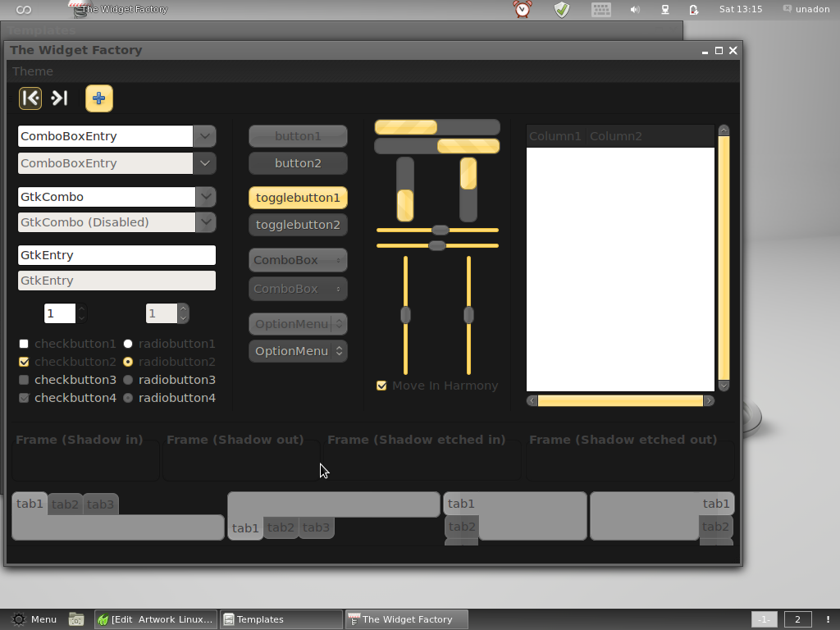Click the go-to-first toolbar icon
Screen dimensions: 840x630
tap(30, 98)
